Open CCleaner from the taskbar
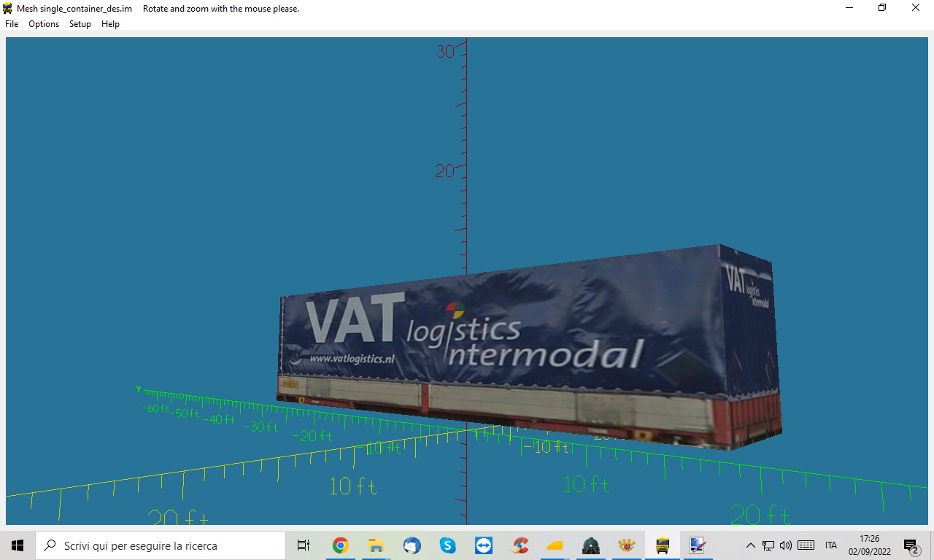The height and width of the screenshot is (560, 934). [x=520, y=545]
